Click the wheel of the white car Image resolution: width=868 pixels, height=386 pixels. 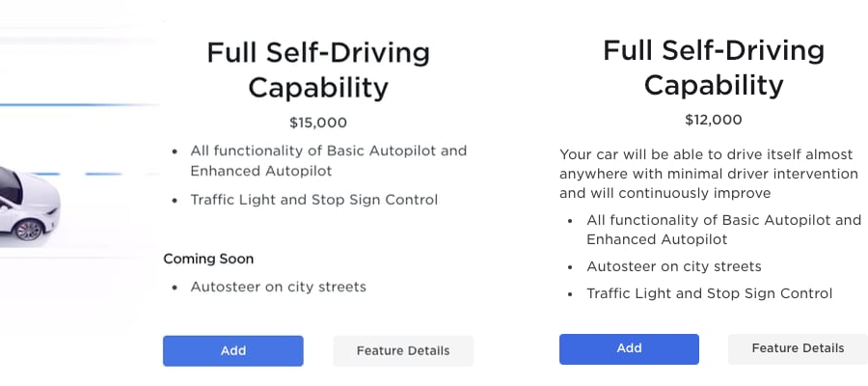(x=28, y=230)
